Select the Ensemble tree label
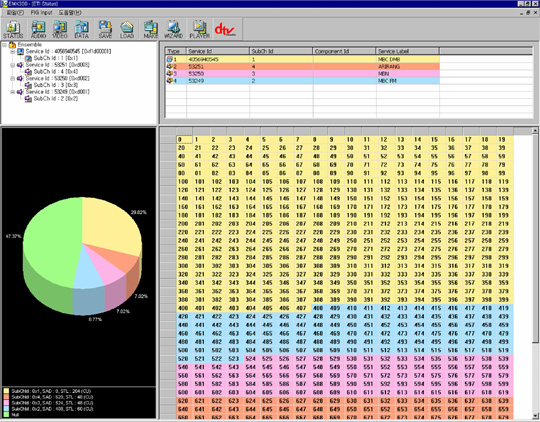 (30, 45)
